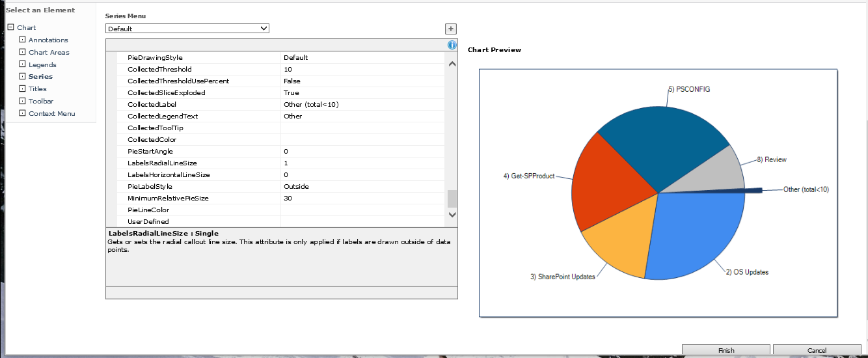This screenshot has width=868, height=358.
Task: Click the PieLineColor value field
Action: click(x=362, y=210)
